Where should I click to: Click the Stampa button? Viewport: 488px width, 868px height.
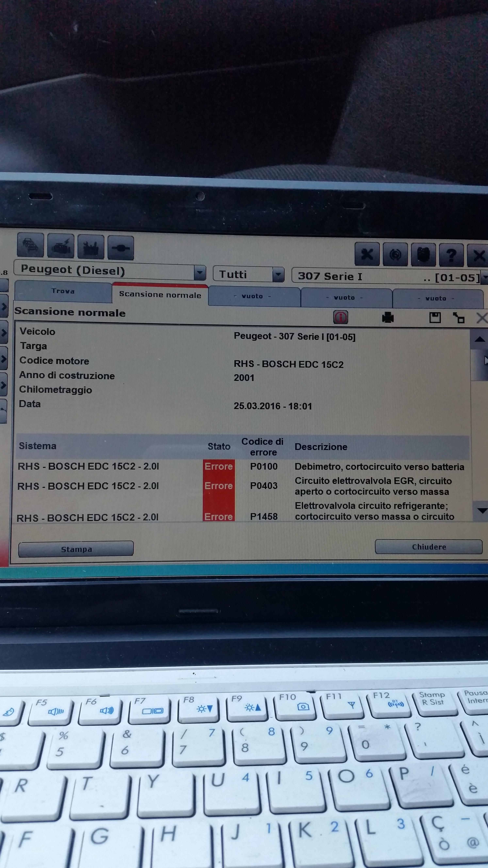click(x=76, y=549)
